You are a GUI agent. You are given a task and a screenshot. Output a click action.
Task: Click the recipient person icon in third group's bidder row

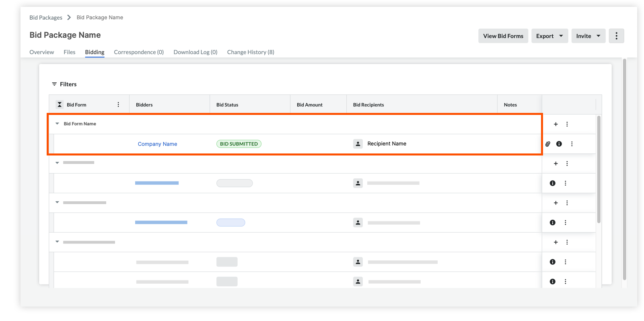[x=358, y=223]
